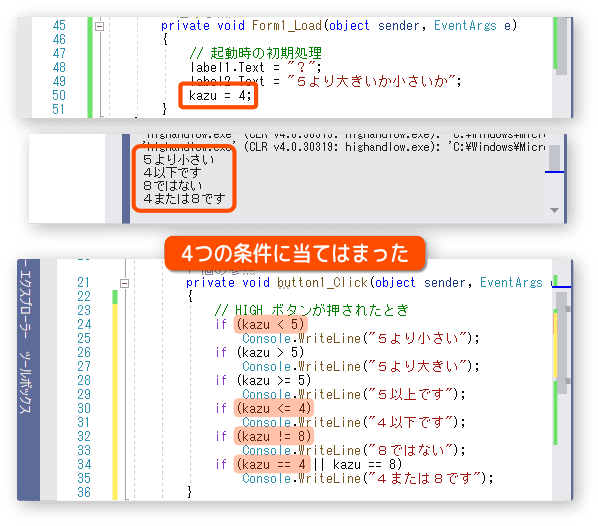Click the bottom code editor scrollbar thumb
The width and height of the screenshot is (598, 526).
[x=561, y=342]
